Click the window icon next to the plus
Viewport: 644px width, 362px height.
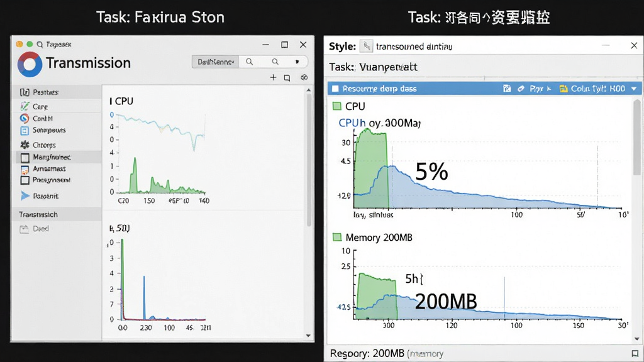pyautogui.click(x=287, y=77)
